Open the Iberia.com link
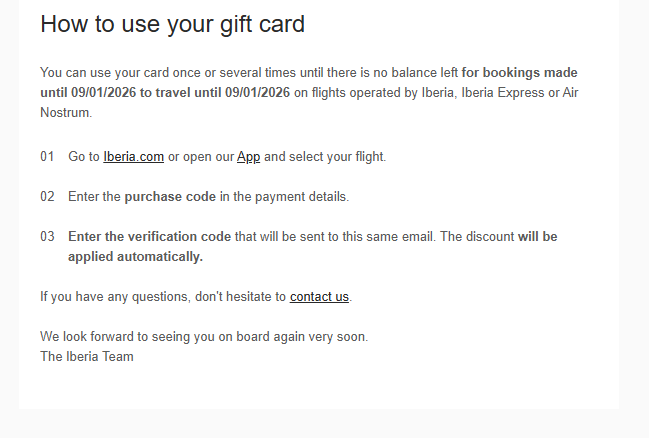Image resolution: width=649 pixels, height=438 pixels. 133,157
